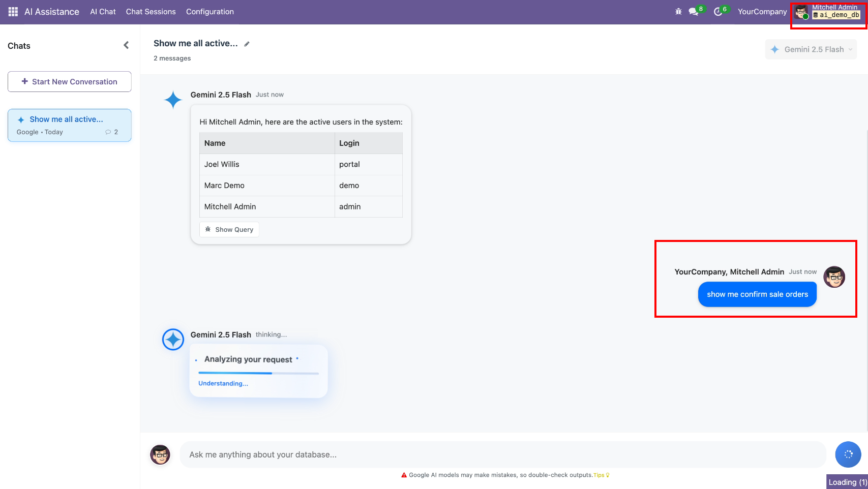Open the Gemini 2.5 Flash model dropdown
868x489 pixels.
(x=811, y=49)
